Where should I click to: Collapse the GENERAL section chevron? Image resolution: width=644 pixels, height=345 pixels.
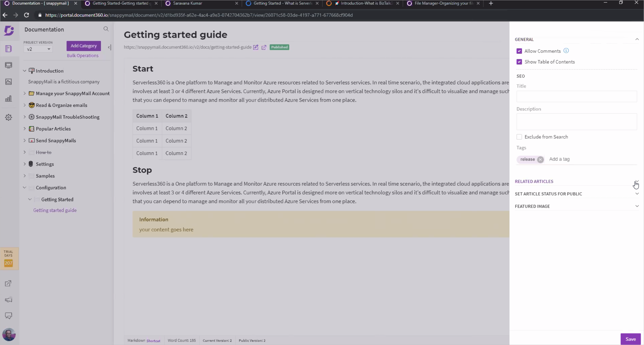pyautogui.click(x=637, y=39)
